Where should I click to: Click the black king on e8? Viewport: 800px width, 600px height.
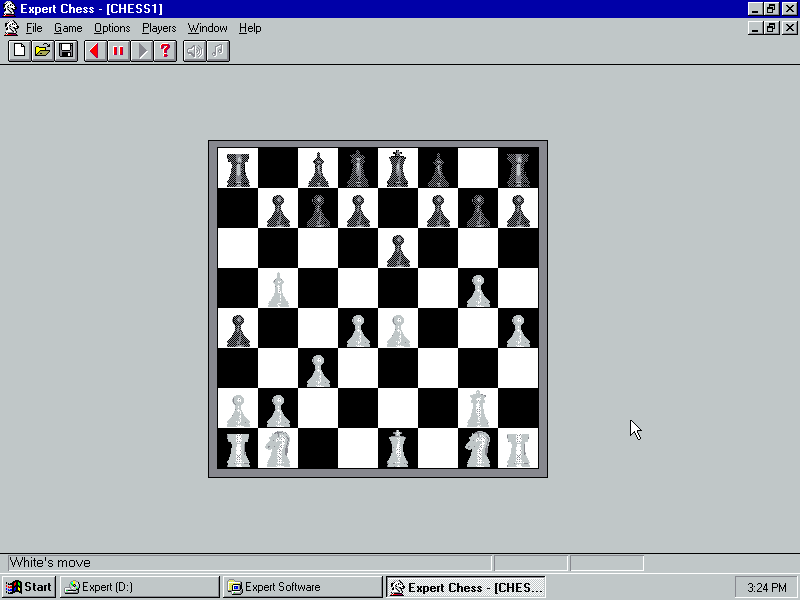tap(398, 168)
